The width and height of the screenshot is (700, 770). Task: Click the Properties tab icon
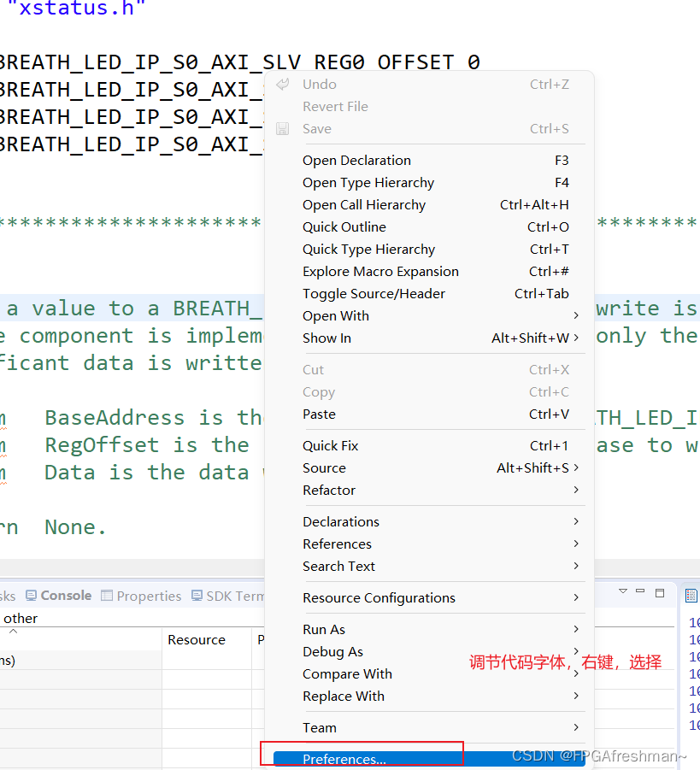[x=107, y=596]
